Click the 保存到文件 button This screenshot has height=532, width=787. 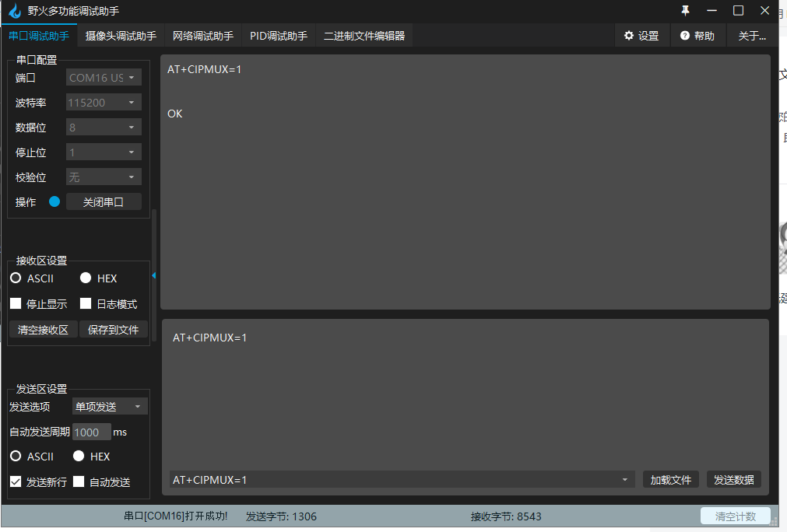pos(114,330)
